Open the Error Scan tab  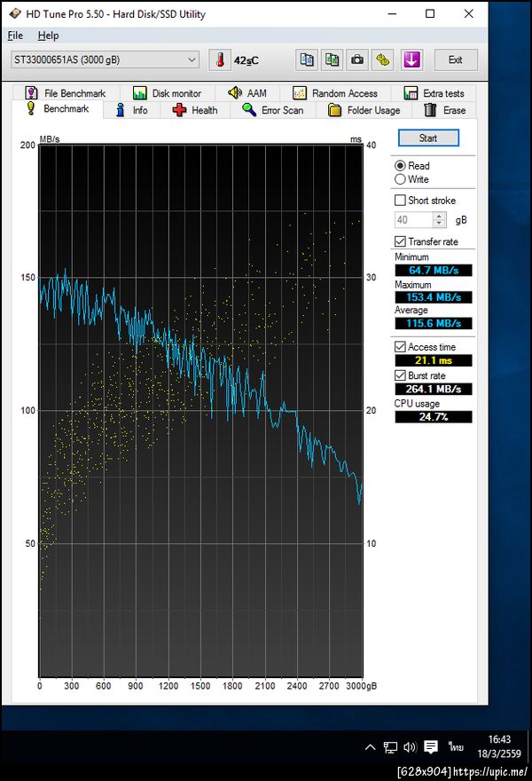[273, 110]
